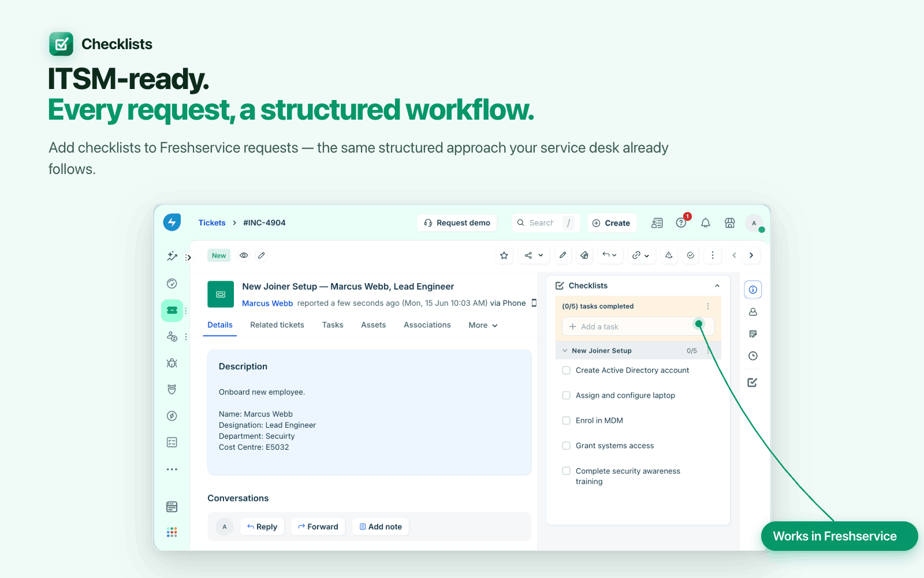924x578 pixels.
Task: Expand the left sidebar arrow toggle
Action: (x=188, y=258)
